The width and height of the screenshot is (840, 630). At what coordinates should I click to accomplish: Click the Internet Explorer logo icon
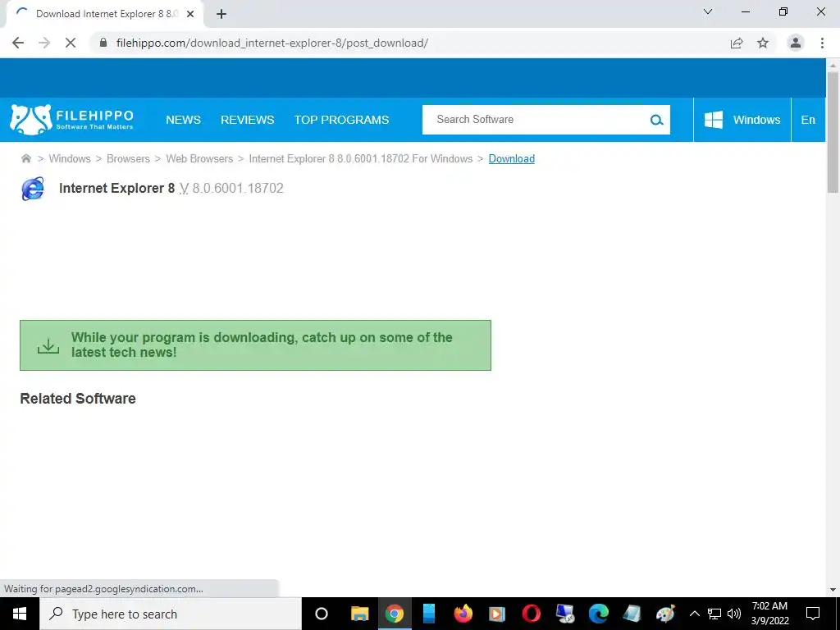(x=33, y=189)
